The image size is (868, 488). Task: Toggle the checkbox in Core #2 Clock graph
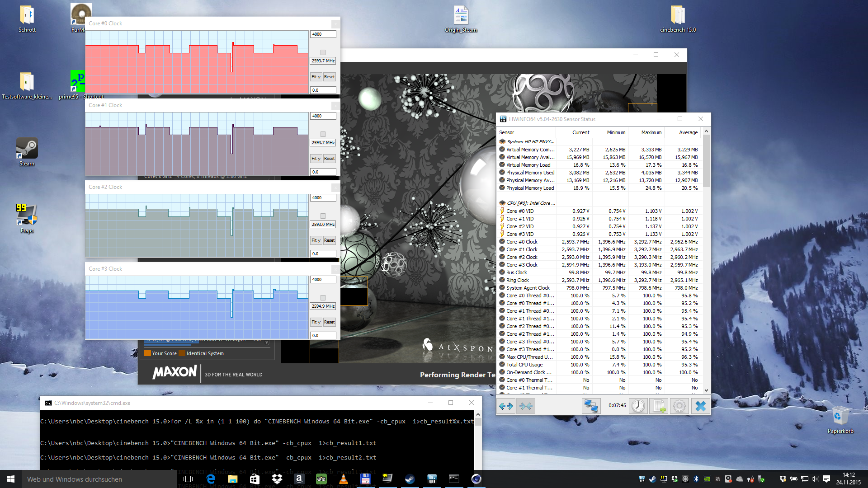point(323,216)
